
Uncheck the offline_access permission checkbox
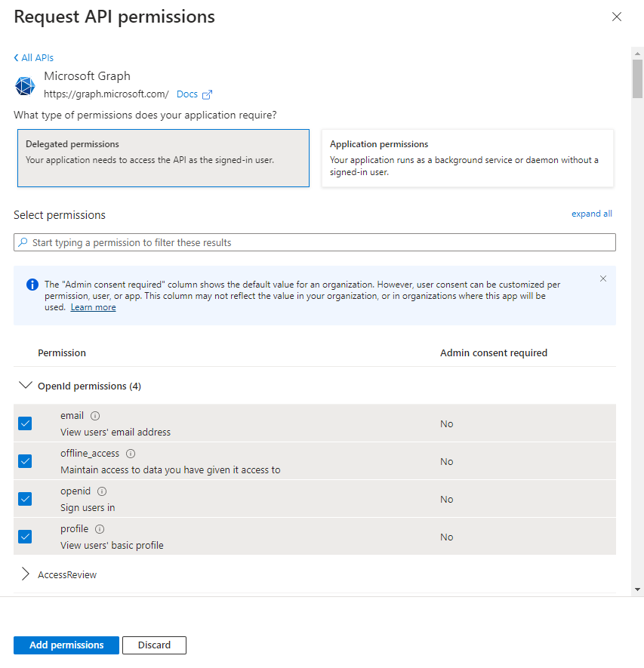(x=25, y=461)
